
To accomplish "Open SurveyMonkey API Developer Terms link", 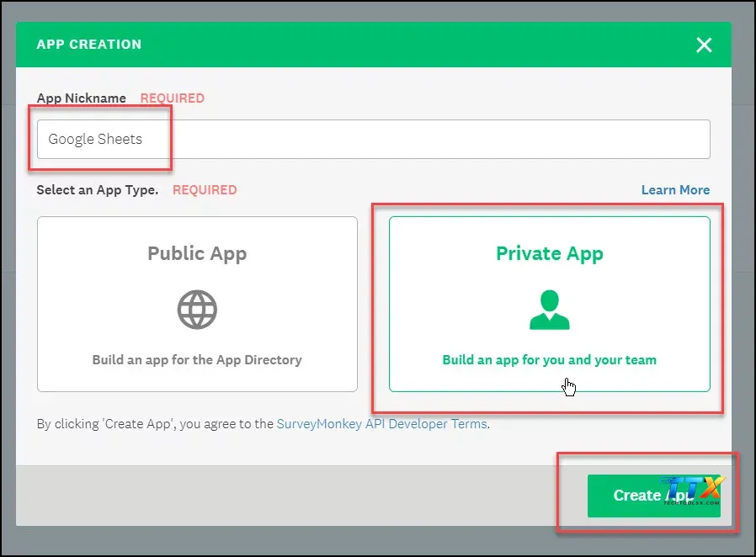I will (382, 424).
